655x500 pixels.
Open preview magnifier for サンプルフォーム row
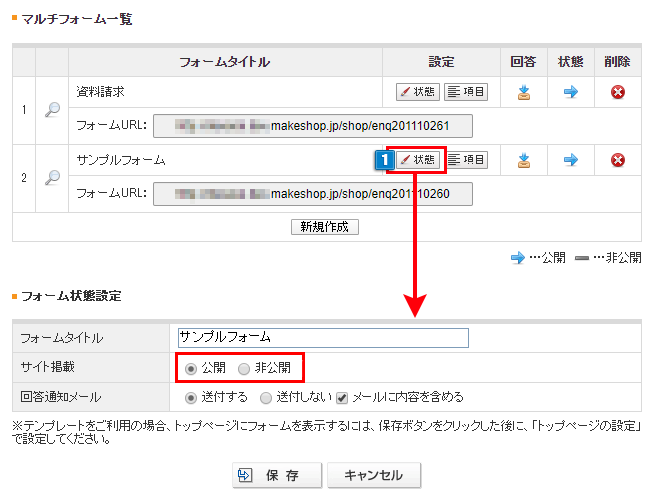click(53, 178)
